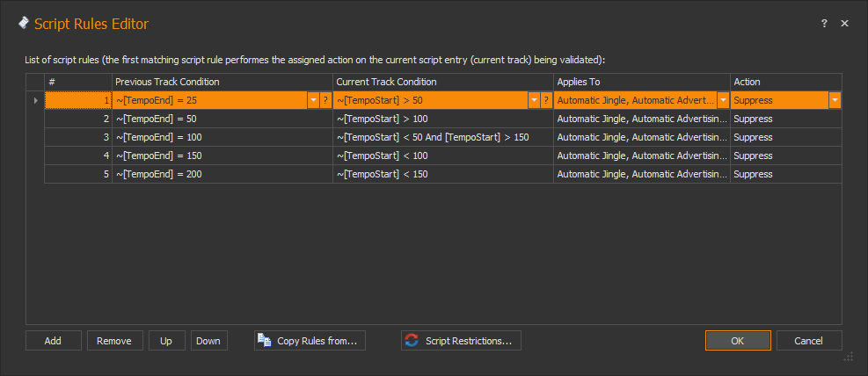The height and width of the screenshot is (376, 868).
Task: Open the Applies To dropdown in row 1
Action: 723,100
